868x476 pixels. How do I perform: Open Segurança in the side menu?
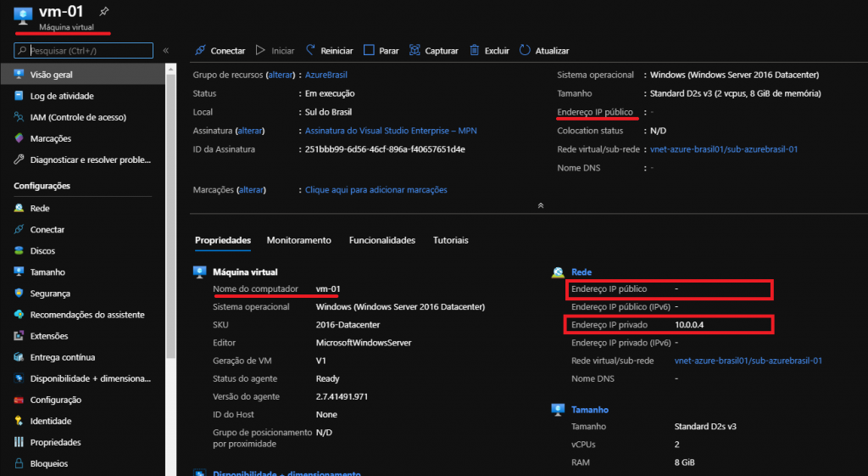tap(50, 294)
